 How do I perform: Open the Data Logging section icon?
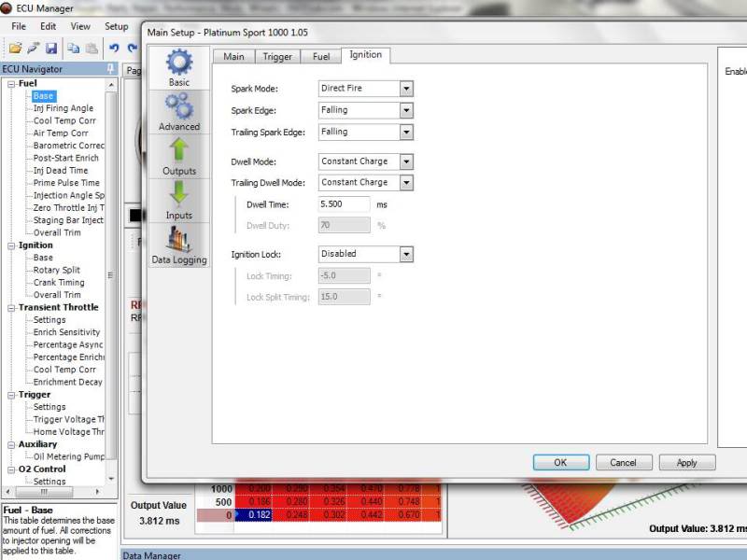tap(179, 245)
